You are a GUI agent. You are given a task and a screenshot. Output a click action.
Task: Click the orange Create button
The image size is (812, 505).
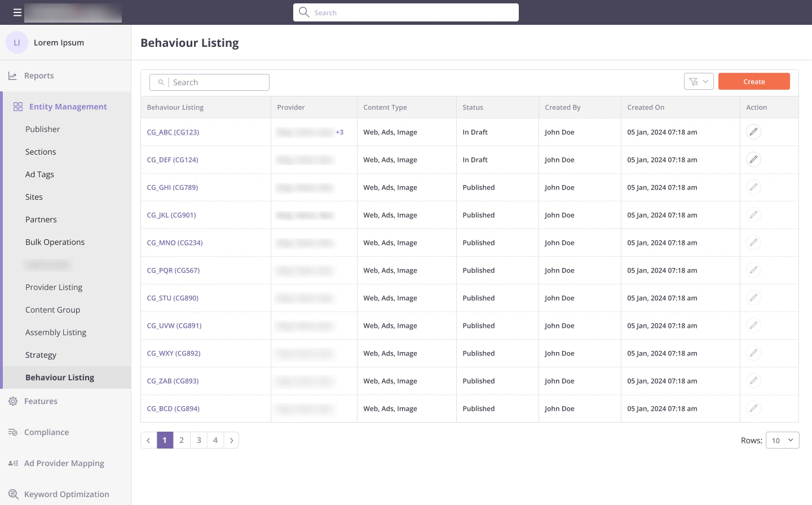click(754, 81)
